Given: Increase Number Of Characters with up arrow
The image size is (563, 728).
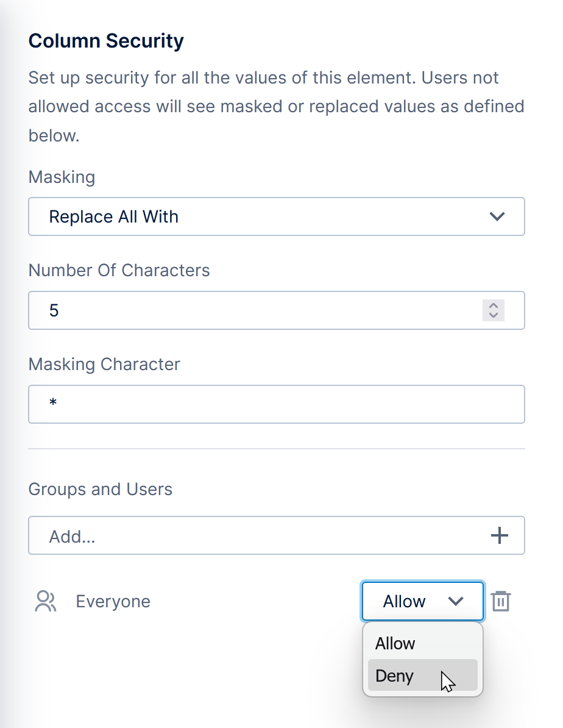Looking at the screenshot, I should [494, 306].
